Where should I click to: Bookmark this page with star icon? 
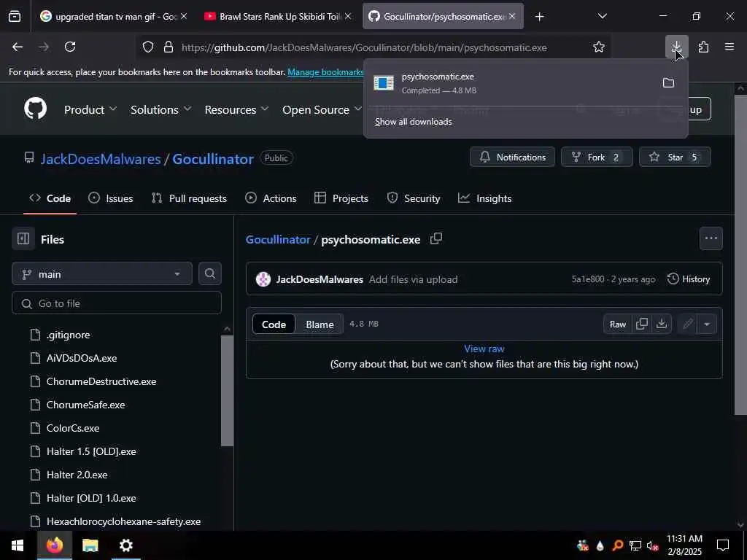599,47
